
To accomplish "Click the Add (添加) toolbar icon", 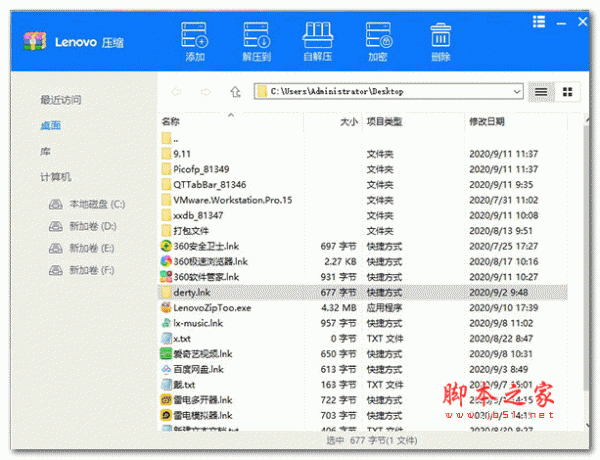I will coord(195,41).
